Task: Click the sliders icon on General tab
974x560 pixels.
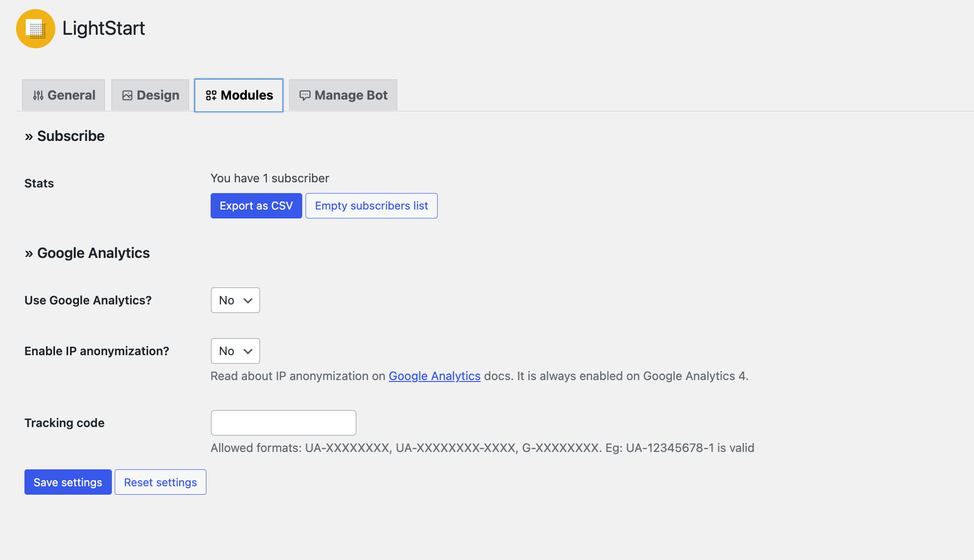Action: [38, 95]
